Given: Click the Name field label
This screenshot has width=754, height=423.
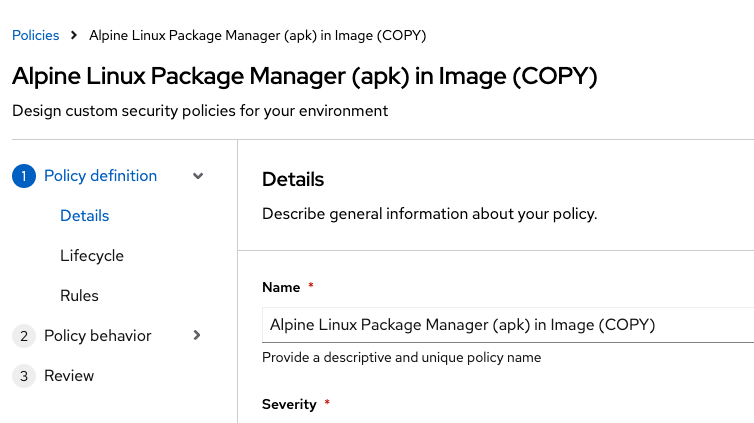Looking at the screenshot, I should [281, 287].
